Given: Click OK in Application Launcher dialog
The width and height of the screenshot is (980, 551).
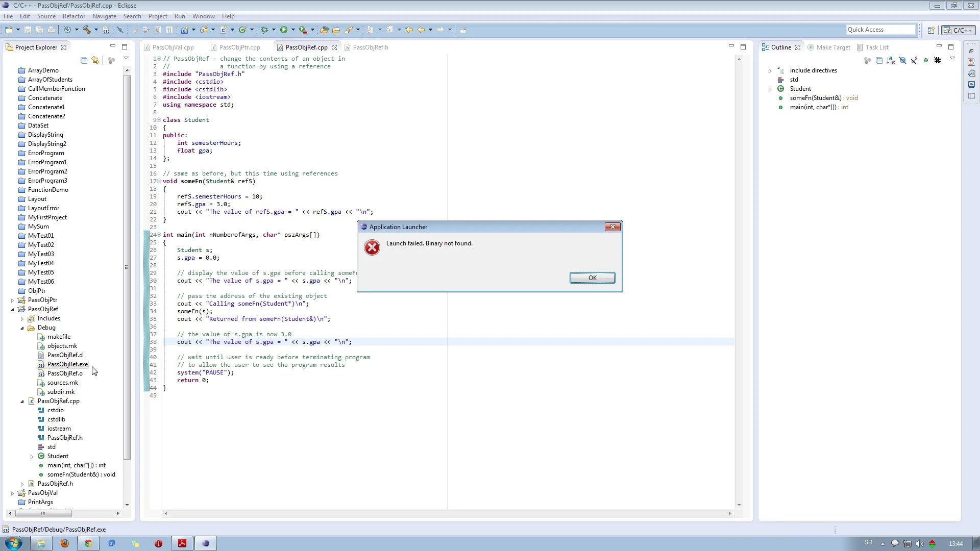Looking at the screenshot, I should (x=592, y=278).
